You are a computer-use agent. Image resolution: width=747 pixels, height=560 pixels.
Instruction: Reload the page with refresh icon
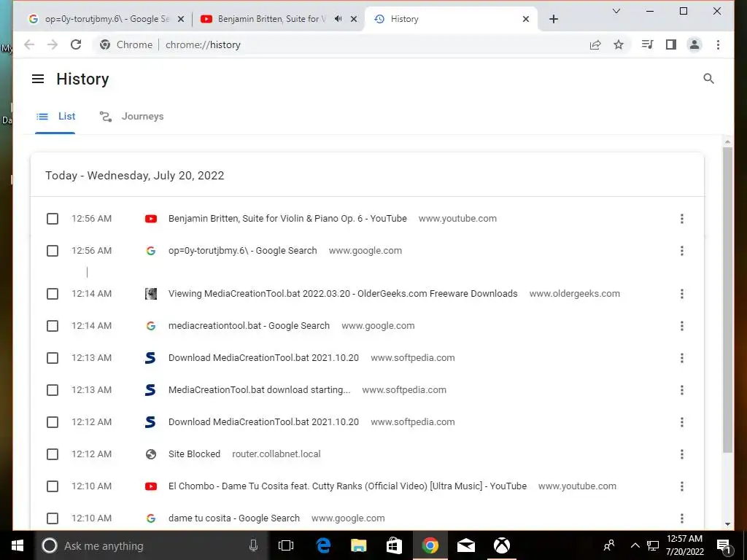pos(76,44)
